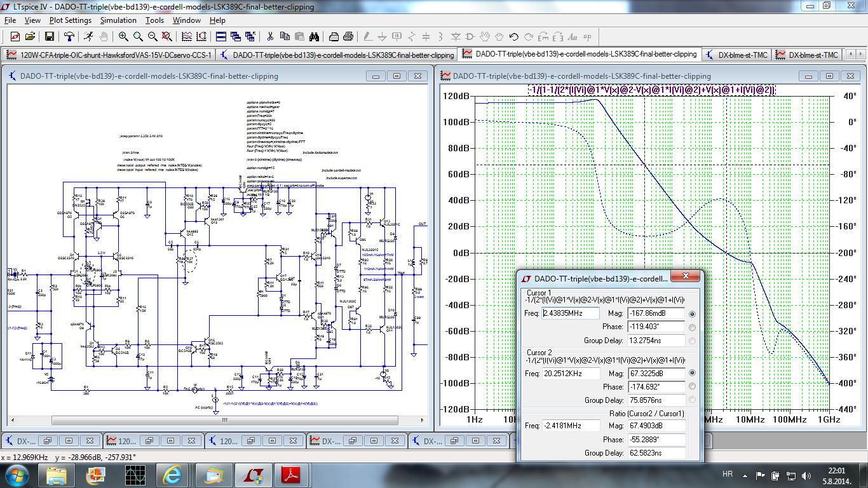
Task: Halt the simulation using the hand icon
Action: click(103, 36)
